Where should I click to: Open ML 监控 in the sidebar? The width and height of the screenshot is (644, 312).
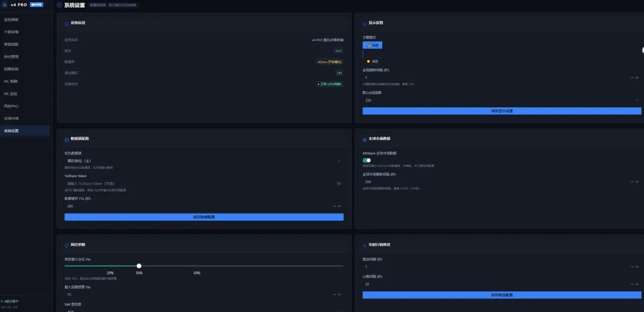[x=25, y=94]
